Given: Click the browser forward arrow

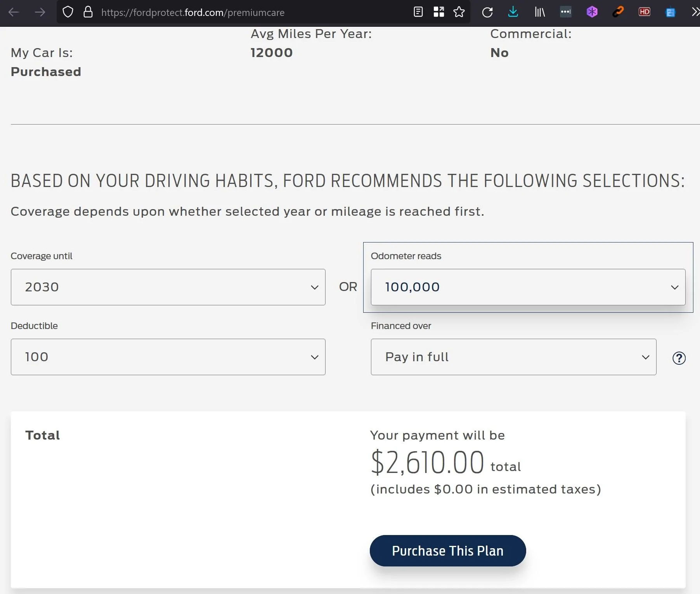Looking at the screenshot, I should pyautogui.click(x=40, y=12).
